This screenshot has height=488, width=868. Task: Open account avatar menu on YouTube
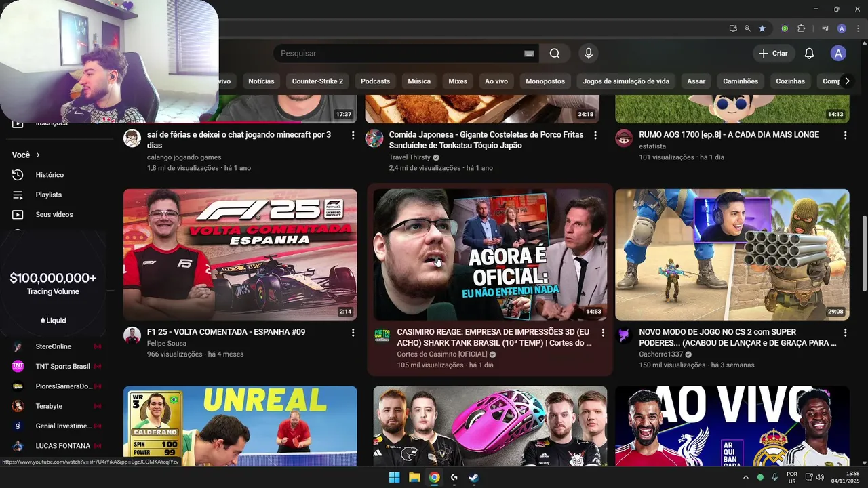(838, 54)
